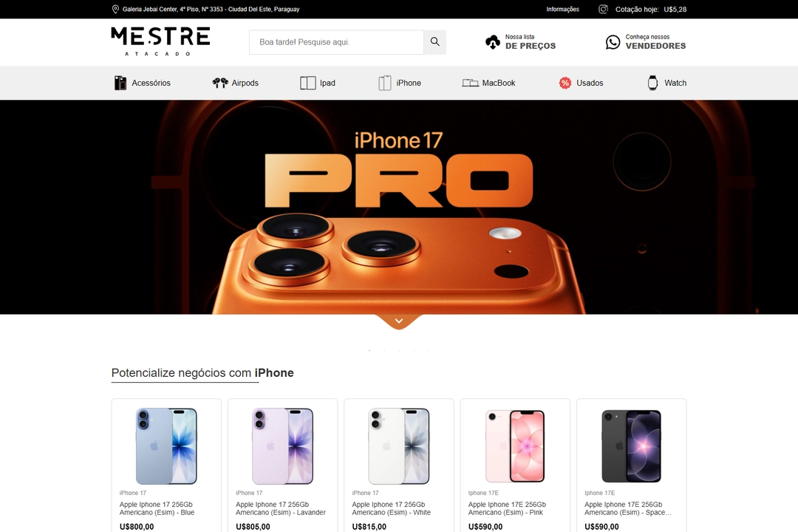Open the Informações link
The image size is (798, 532).
(562, 9)
